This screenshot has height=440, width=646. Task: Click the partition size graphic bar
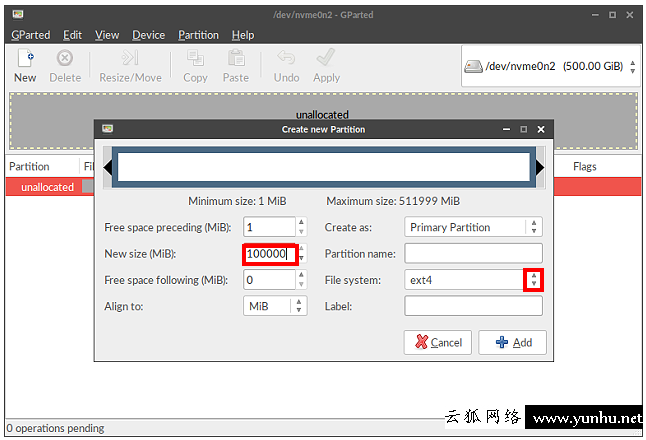324,167
